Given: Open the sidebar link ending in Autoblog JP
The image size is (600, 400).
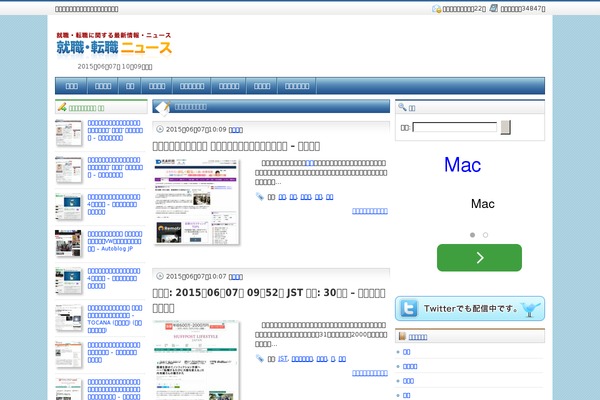Looking at the screenshot, I should coord(114,241).
